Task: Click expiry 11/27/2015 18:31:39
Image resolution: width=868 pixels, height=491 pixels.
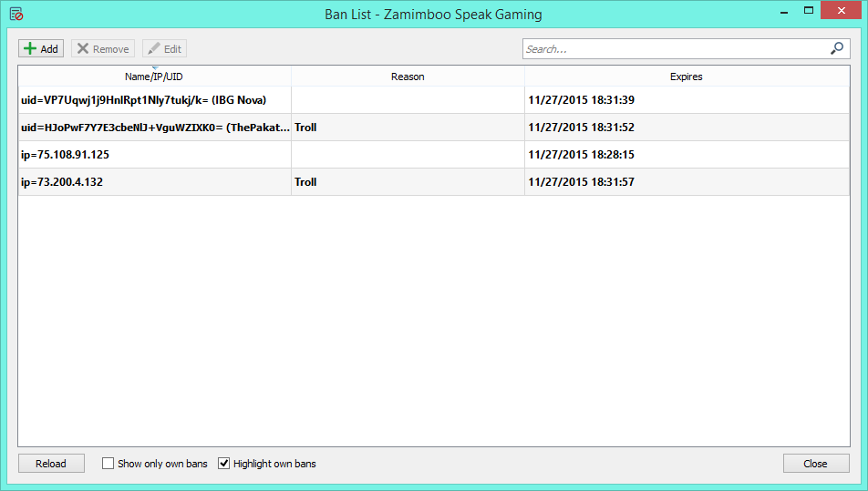Action: [x=582, y=100]
